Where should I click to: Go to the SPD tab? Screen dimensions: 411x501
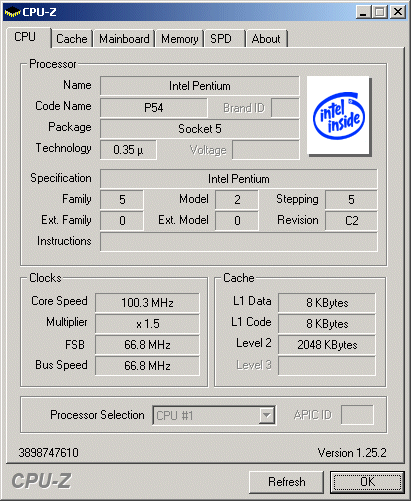pyautogui.click(x=225, y=39)
